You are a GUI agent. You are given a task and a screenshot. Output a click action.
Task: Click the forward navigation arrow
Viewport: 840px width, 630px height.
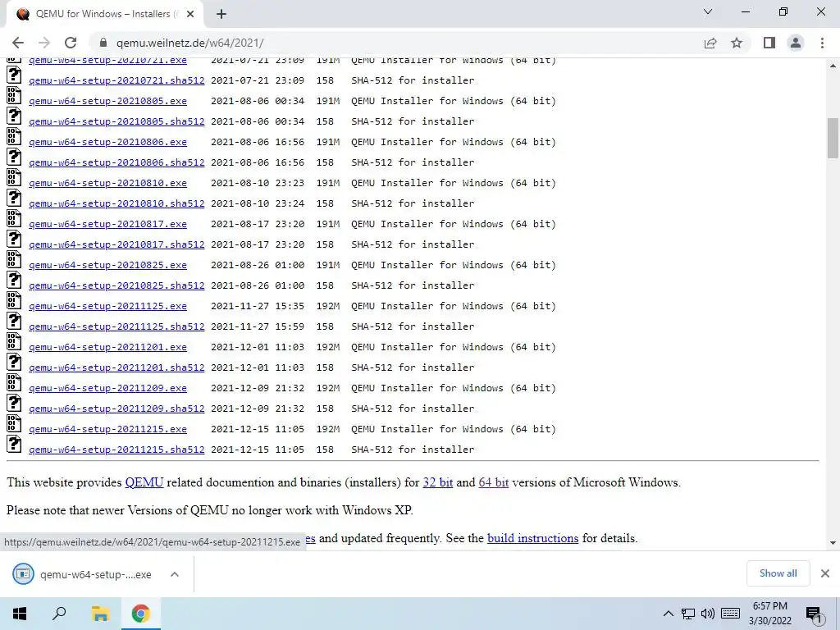pos(44,43)
